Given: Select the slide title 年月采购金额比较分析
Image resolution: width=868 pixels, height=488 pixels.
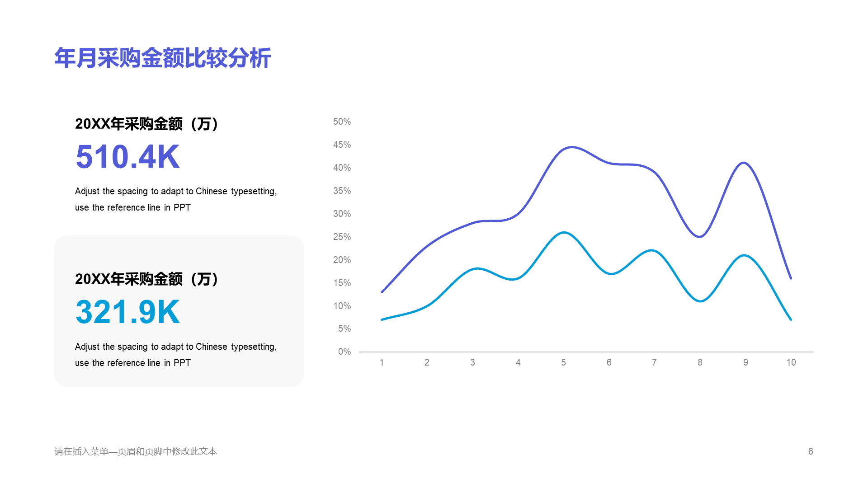Looking at the screenshot, I should coord(163,58).
